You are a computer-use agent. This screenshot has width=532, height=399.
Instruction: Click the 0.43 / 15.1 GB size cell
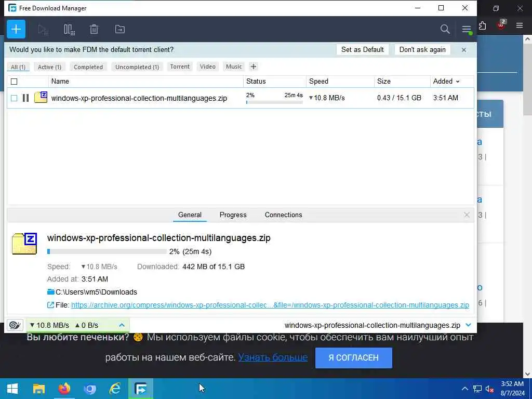coord(399,98)
